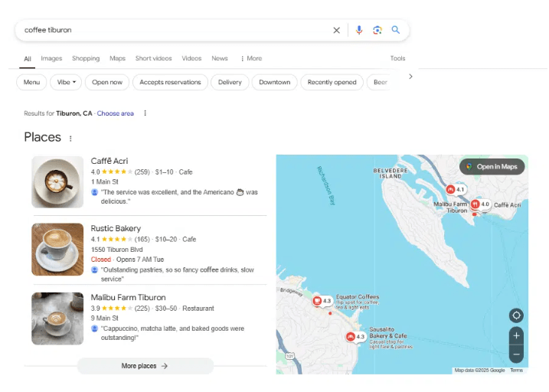Click the reviewer avatar on Caffè Acri review
This screenshot has width=549, height=392.
[94, 192]
